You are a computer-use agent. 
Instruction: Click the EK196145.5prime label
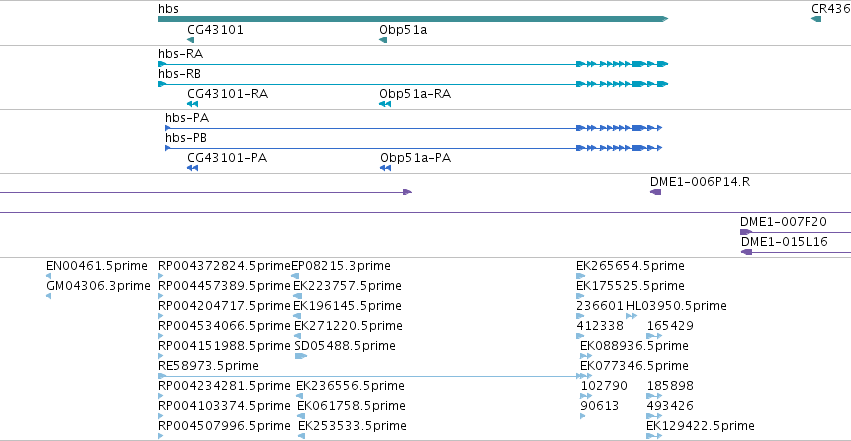347,306
